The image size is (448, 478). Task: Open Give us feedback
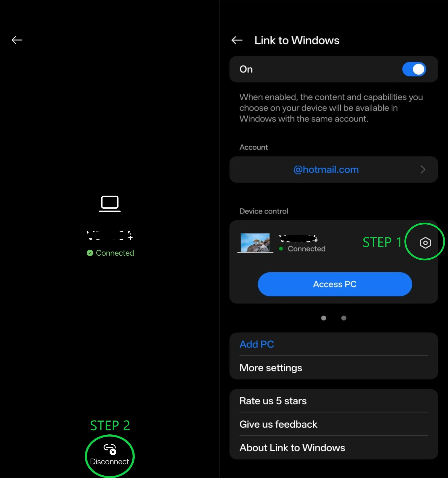(334, 424)
